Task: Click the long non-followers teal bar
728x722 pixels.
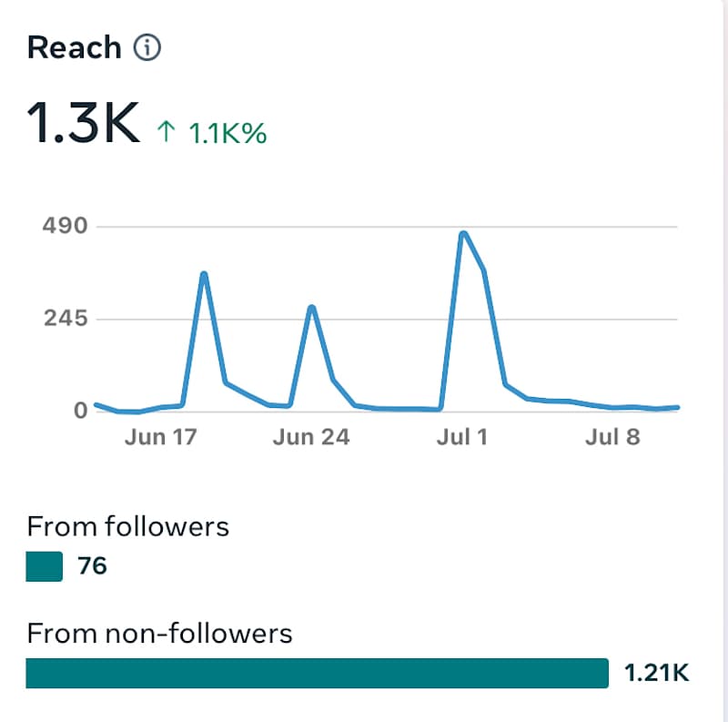Action: click(317, 673)
